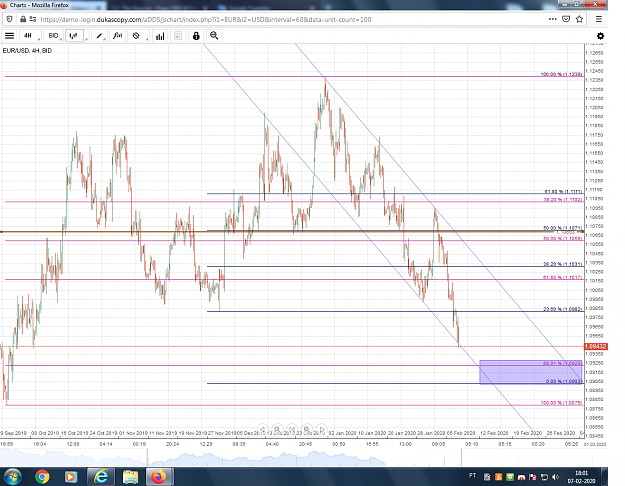Click the chart scroll-left navigation button
The image size is (625, 486).
click(262, 429)
